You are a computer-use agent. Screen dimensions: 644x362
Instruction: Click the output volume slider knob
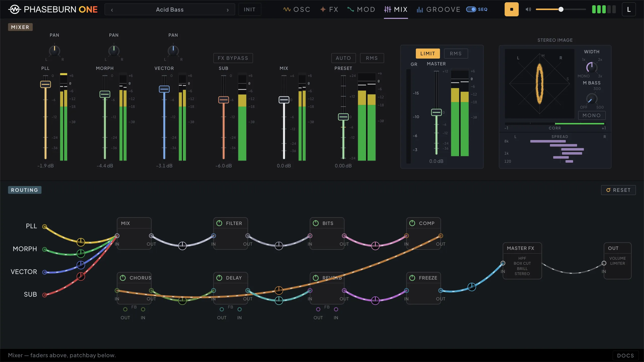pyautogui.click(x=561, y=9)
